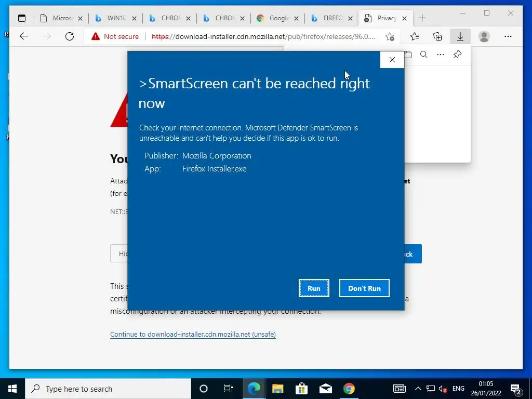Open the clock and date flyout

(x=486, y=389)
